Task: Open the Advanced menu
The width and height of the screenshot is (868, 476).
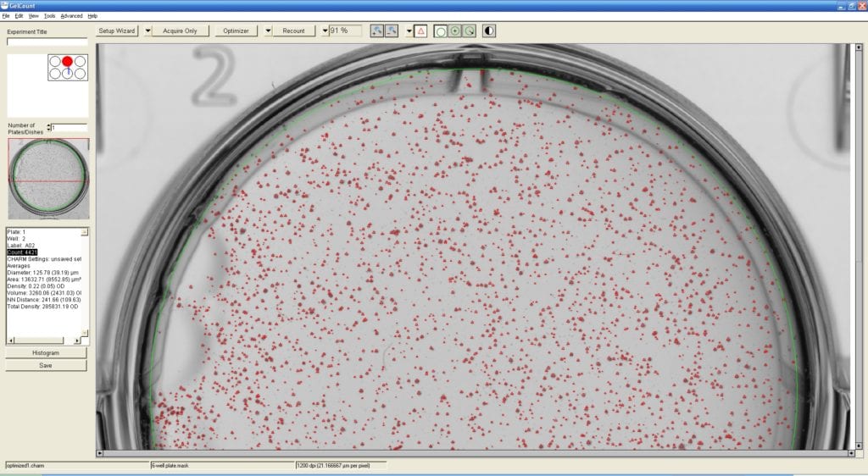Action: [x=72, y=15]
